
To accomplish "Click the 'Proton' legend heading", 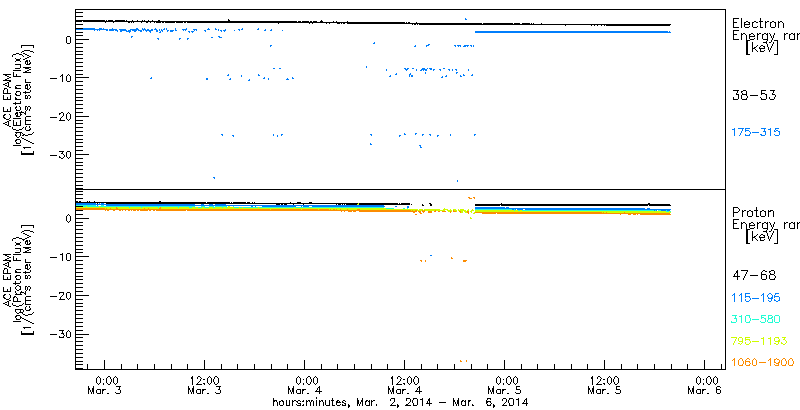I will coord(753,212).
